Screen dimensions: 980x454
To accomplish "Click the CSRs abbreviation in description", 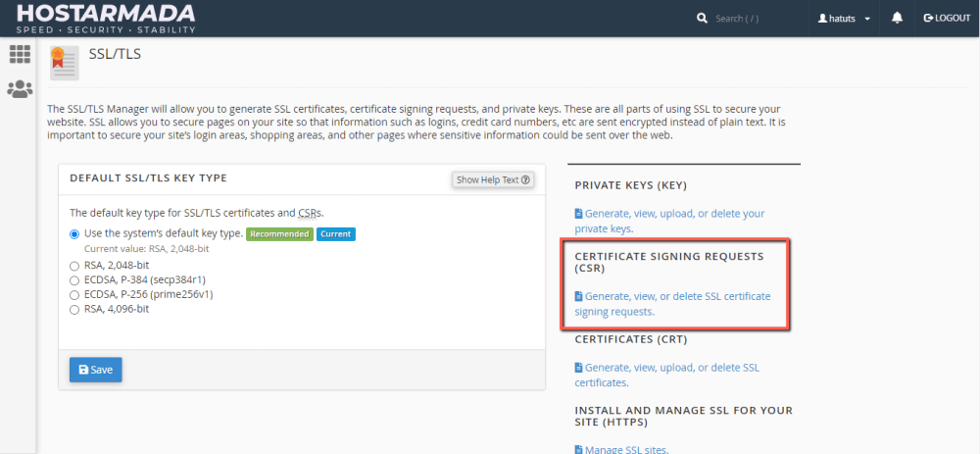I will (310, 213).
